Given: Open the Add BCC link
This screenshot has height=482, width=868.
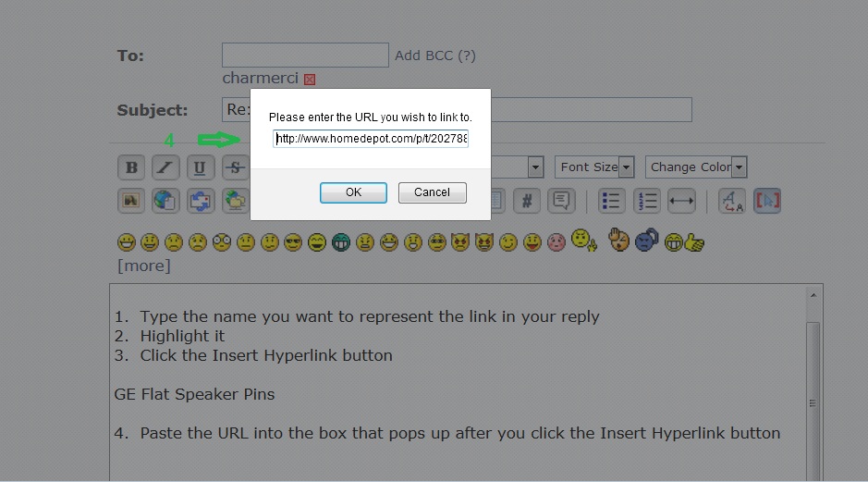Looking at the screenshot, I should coord(435,56).
